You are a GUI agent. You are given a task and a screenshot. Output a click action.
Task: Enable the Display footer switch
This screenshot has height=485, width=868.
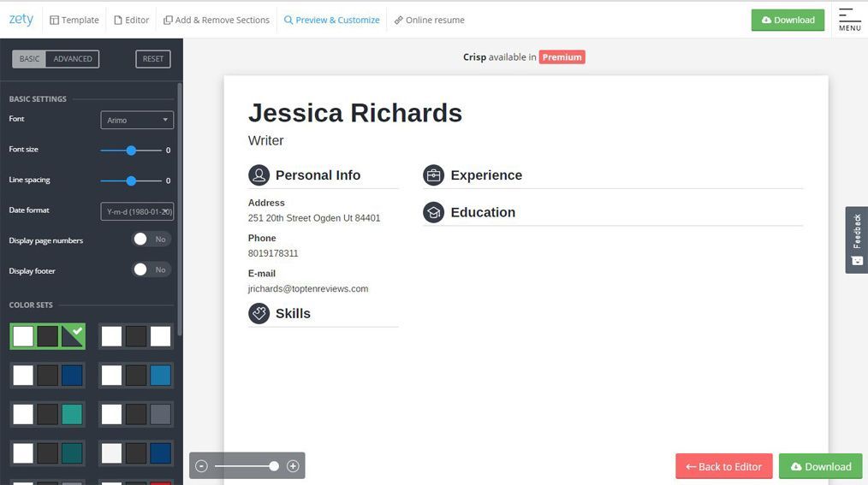[x=152, y=269]
